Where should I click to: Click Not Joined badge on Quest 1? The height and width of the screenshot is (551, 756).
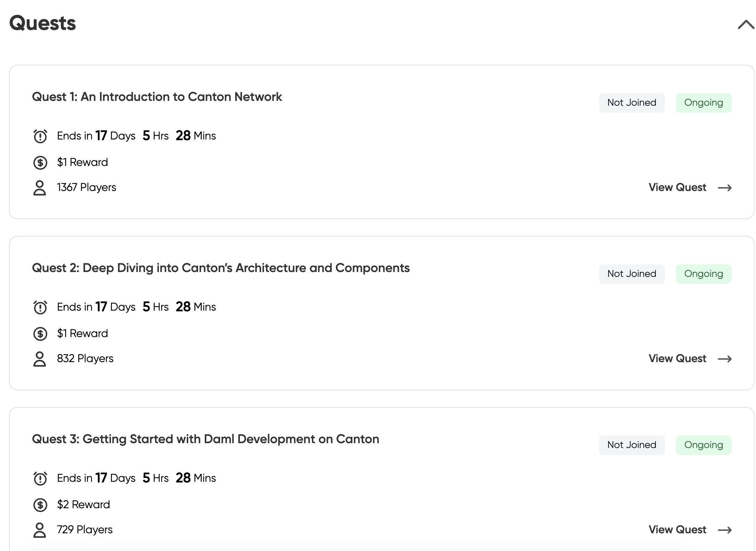632,103
